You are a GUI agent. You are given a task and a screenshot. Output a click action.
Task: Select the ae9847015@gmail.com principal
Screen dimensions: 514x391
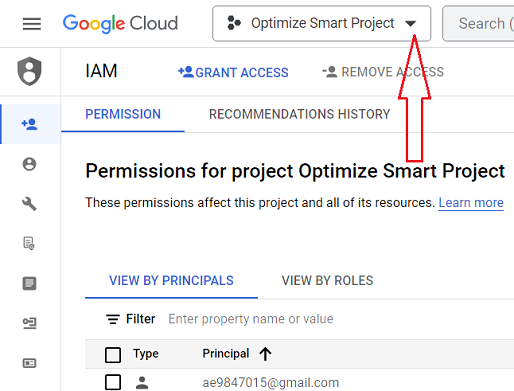pos(270,383)
